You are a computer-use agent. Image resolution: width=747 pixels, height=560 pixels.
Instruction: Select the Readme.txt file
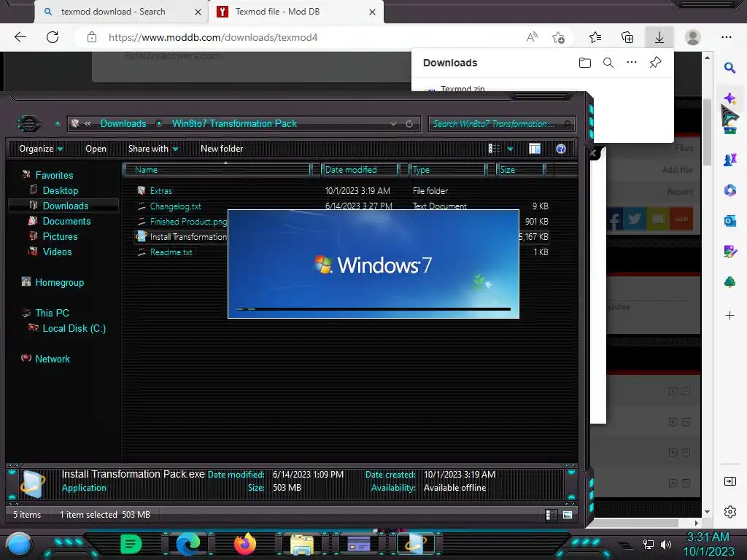171,252
